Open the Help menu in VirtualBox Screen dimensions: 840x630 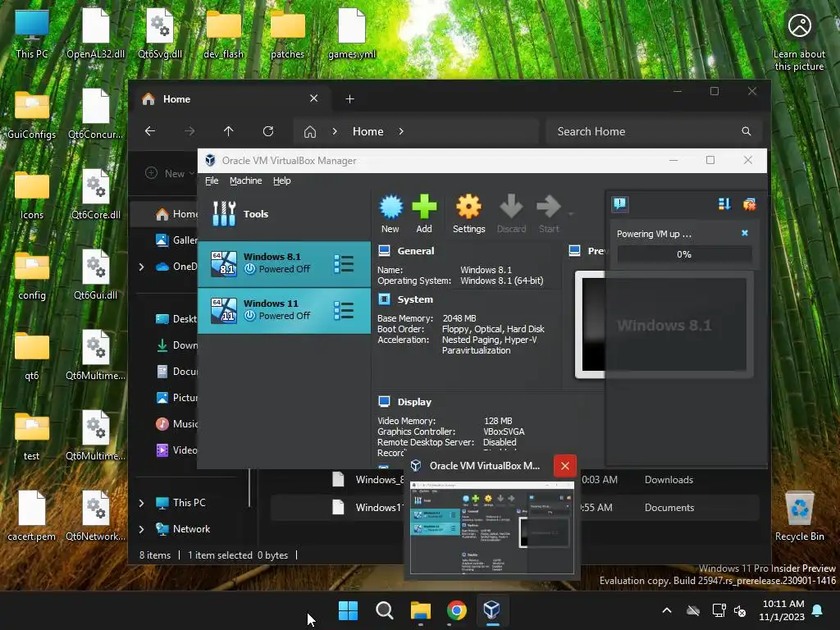pyautogui.click(x=282, y=180)
